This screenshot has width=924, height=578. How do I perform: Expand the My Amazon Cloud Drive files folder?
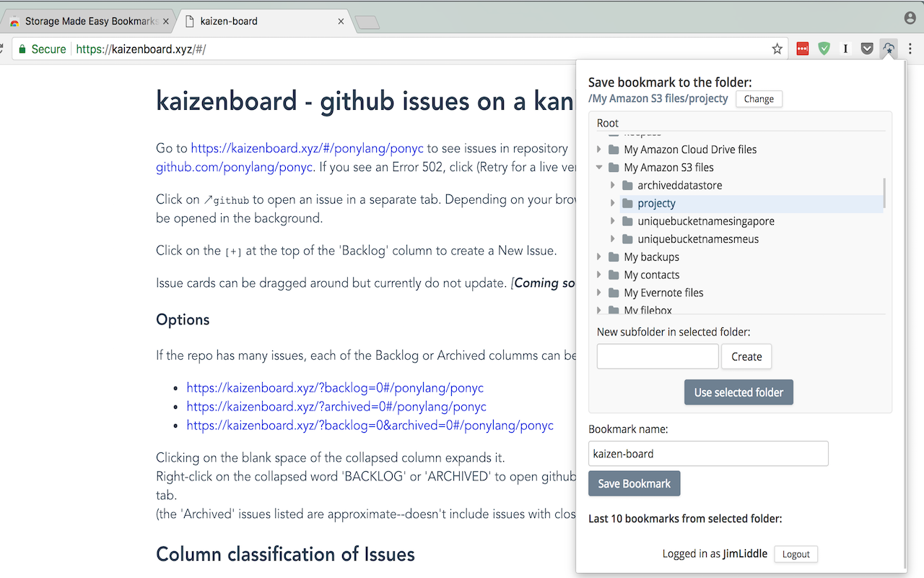[x=599, y=150]
